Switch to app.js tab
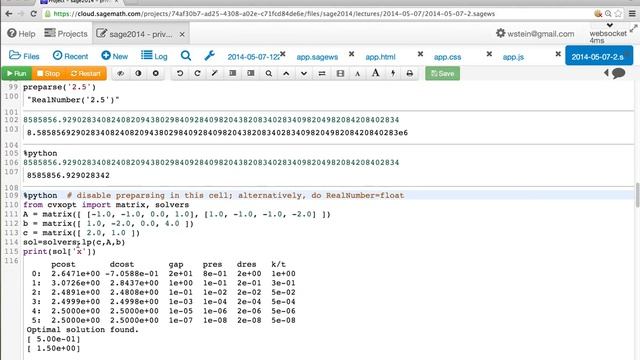 pos(513,57)
